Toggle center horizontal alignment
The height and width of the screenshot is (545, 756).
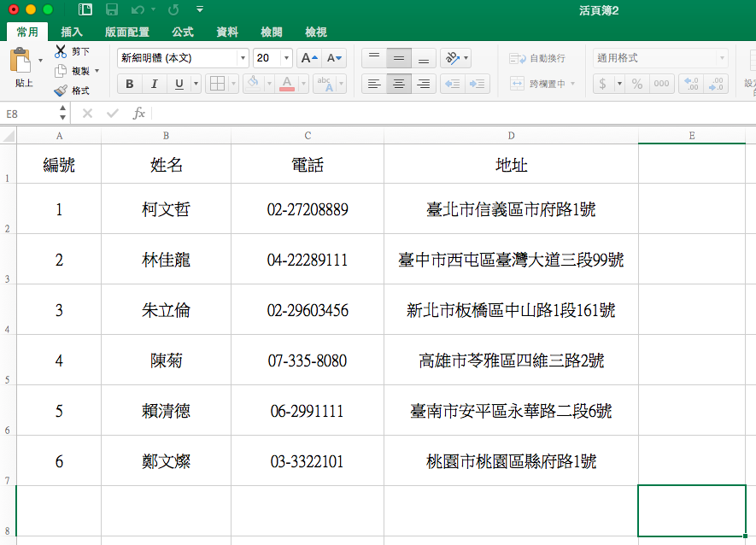click(x=399, y=84)
